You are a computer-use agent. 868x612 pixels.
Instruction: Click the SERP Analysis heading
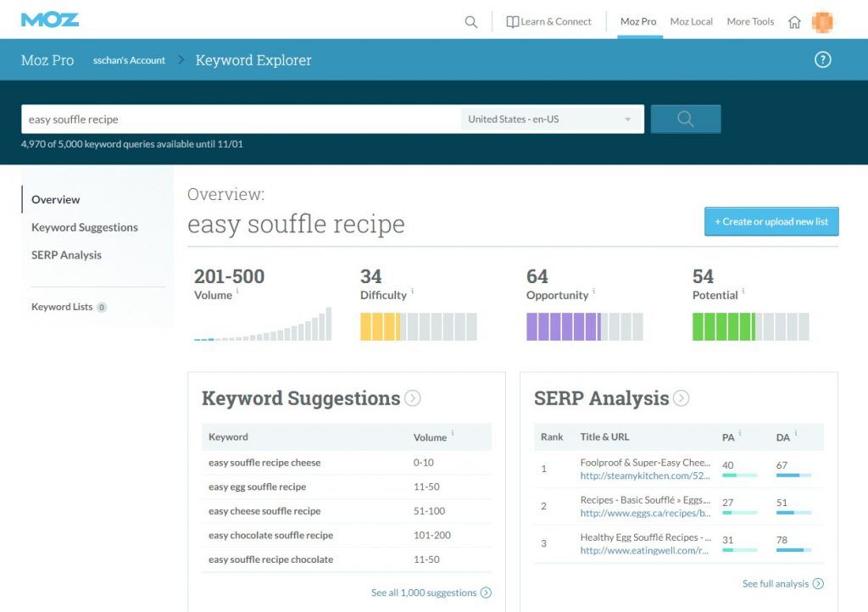tap(601, 398)
